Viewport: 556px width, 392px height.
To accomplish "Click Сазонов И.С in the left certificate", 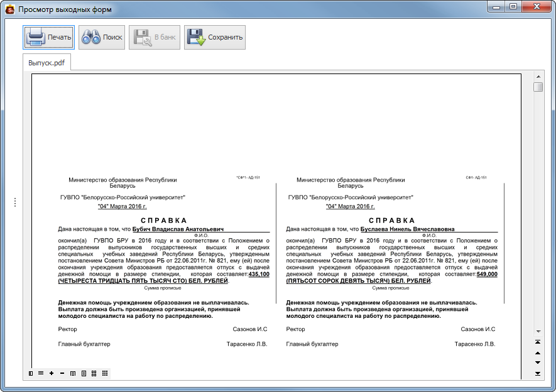I will point(250,329).
